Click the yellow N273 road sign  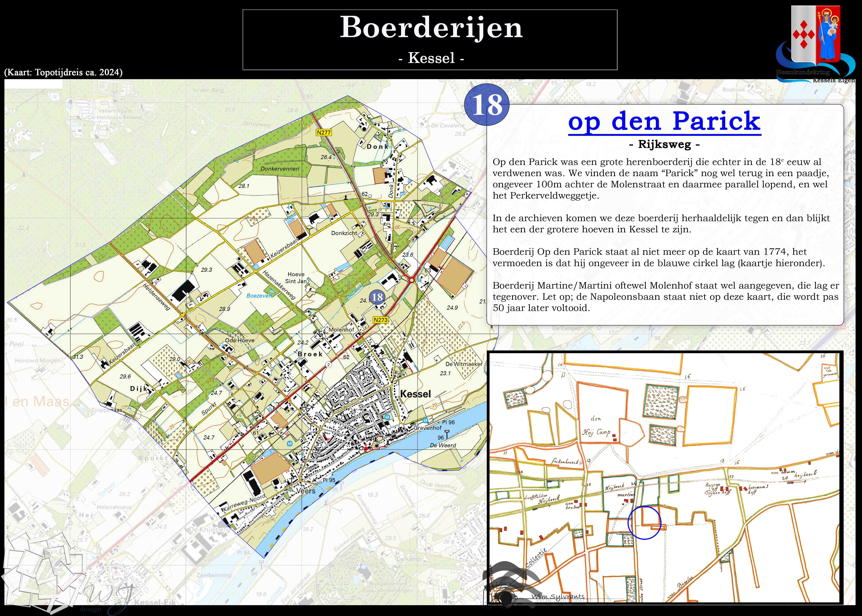(x=381, y=320)
